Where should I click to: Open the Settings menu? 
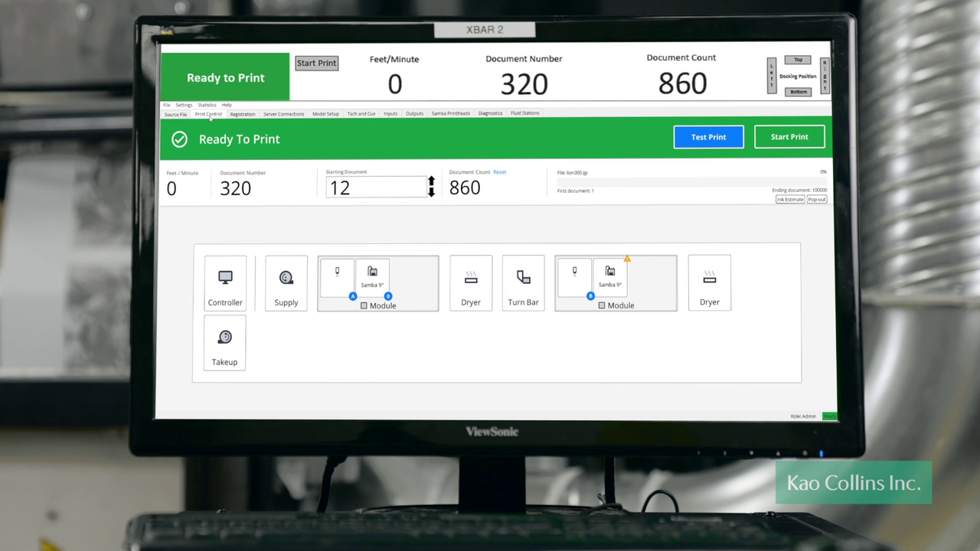[184, 105]
